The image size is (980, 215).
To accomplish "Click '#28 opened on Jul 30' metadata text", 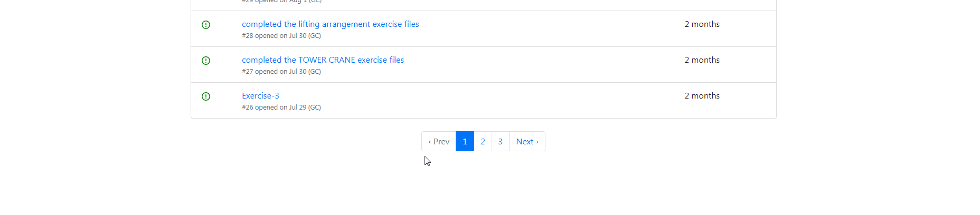I will point(274,36).
